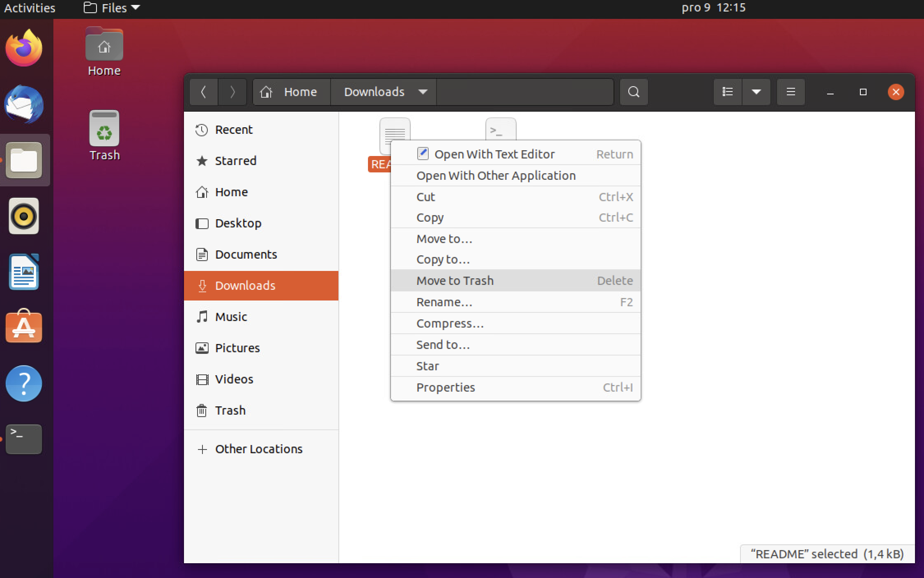Choose Move to… menu entry

click(x=516, y=239)
